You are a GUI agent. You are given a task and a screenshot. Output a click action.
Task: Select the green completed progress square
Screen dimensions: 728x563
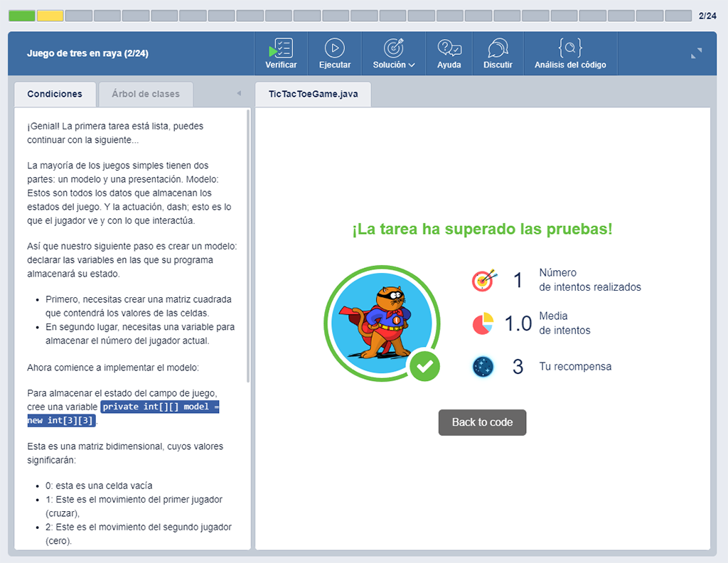(x=21, y=14)
